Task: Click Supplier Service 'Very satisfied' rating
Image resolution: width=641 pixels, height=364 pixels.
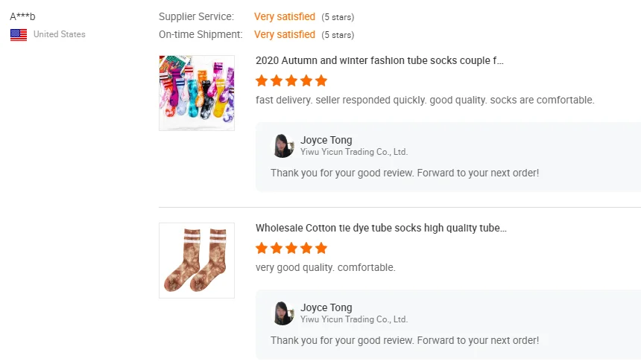Action: [285, 16]
